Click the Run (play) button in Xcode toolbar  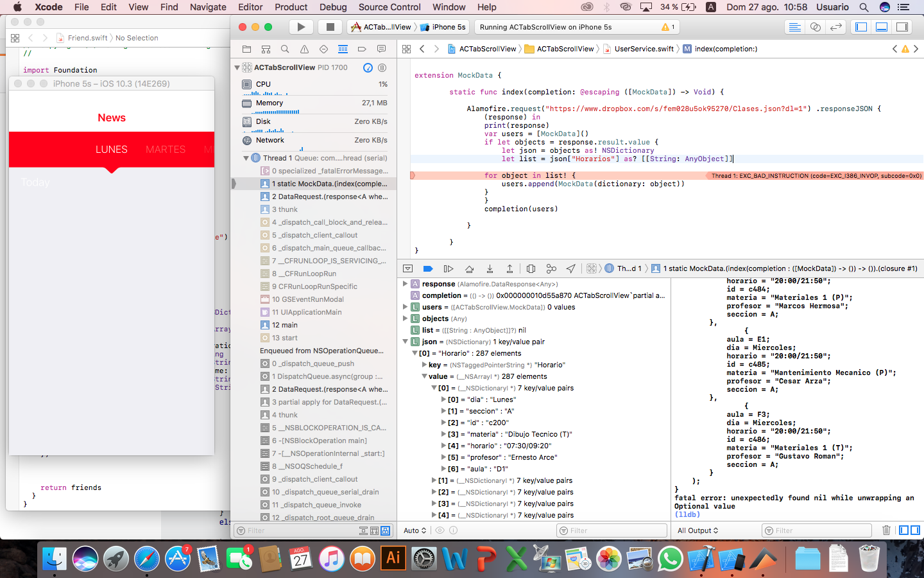[x=301, y=27]
